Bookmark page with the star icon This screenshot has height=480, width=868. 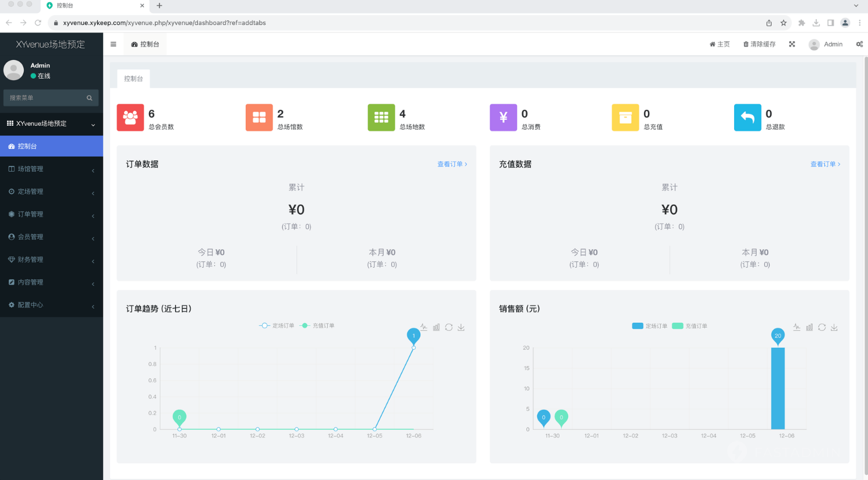tap(784, 23)
